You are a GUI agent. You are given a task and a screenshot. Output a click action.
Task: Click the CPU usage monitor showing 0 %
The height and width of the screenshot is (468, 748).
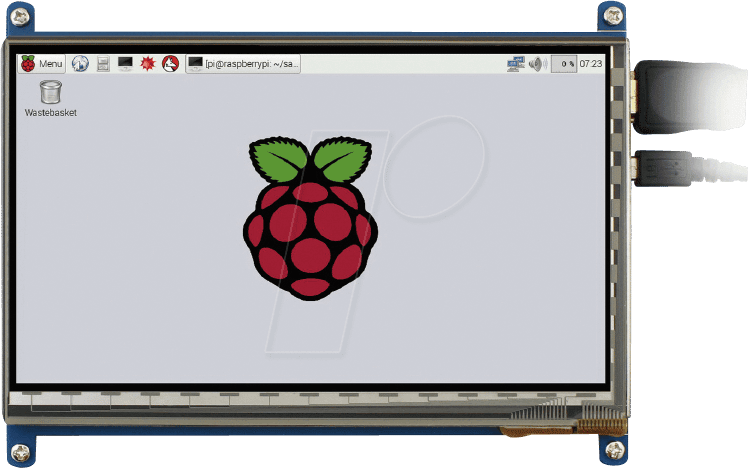[x=564, y=64]
